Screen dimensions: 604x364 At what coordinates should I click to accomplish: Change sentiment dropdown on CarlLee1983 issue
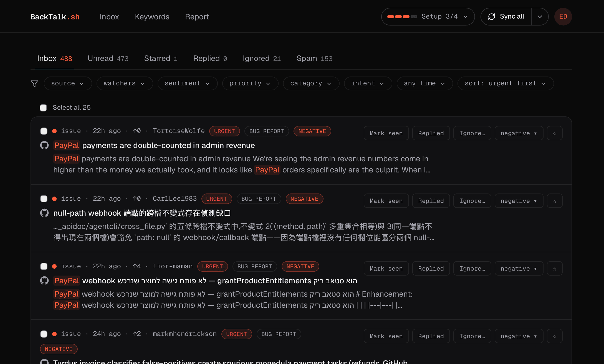pyautogui.click(x=519, y=201)
